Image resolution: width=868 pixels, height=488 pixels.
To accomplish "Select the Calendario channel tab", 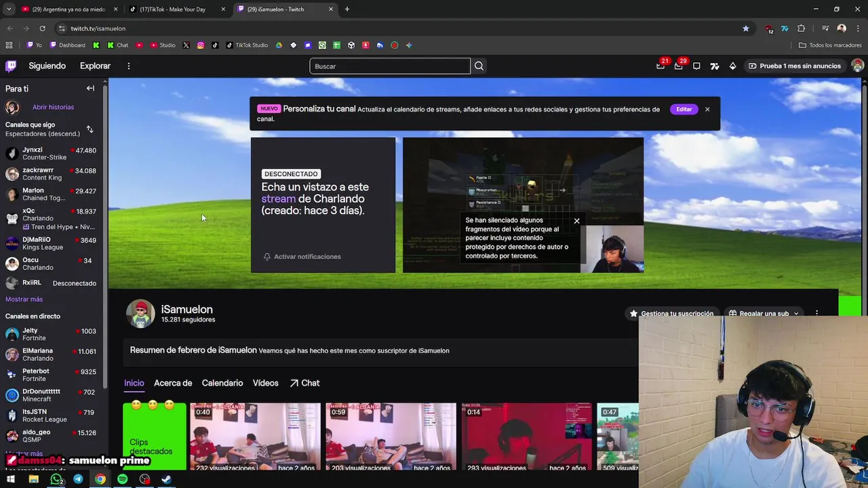I will pyautogui.click(x=222, y=383).
